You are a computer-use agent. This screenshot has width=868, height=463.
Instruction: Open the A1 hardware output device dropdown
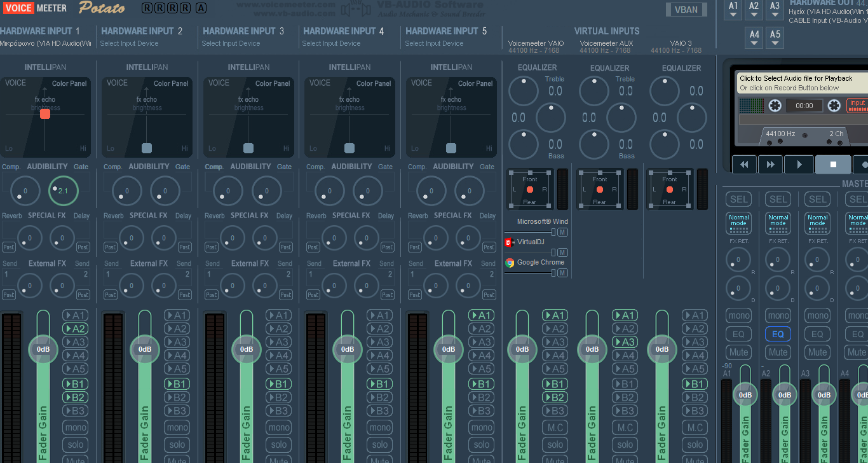[x=733, y=11]
